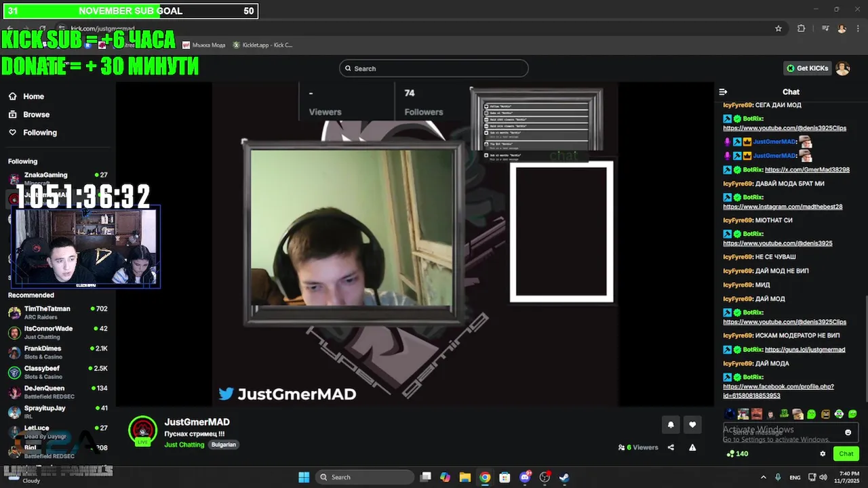Open chat settings via the gear icon
The height and width of the screenshot is (488, 868).
(823, 454)
